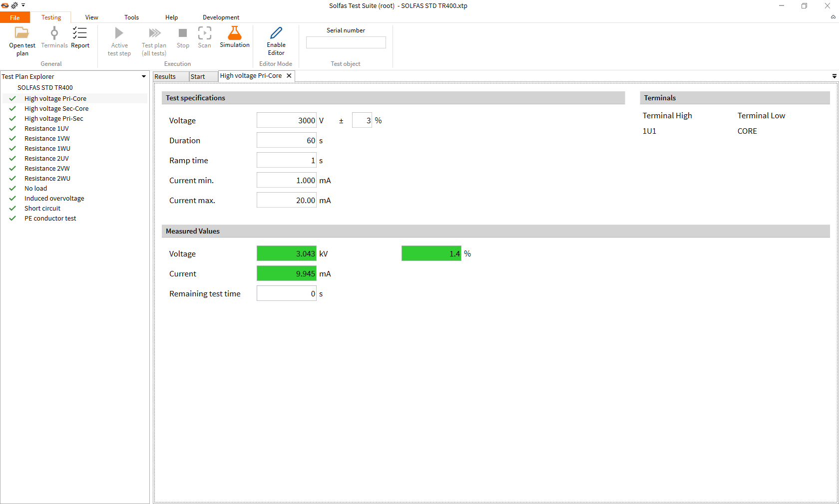
Task: Open the Help ribbon tab
Action: tap(171, 17)
